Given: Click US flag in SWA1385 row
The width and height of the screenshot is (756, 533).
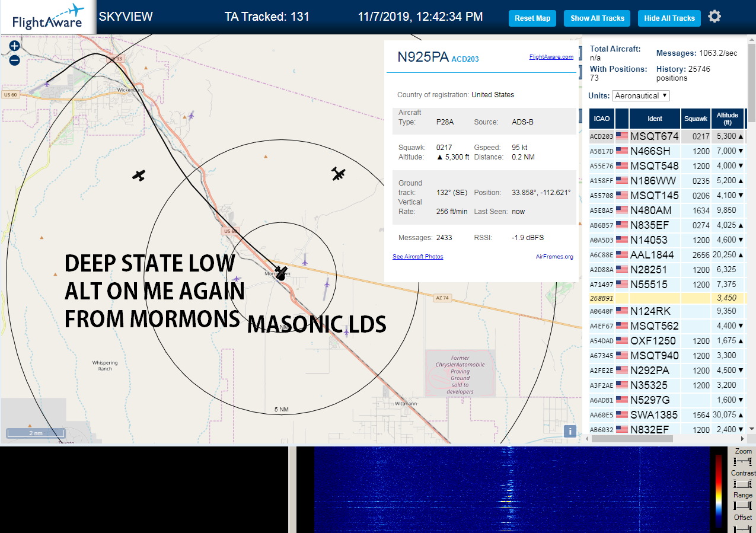Looking at the screenshot, I should tap(622, 414).
